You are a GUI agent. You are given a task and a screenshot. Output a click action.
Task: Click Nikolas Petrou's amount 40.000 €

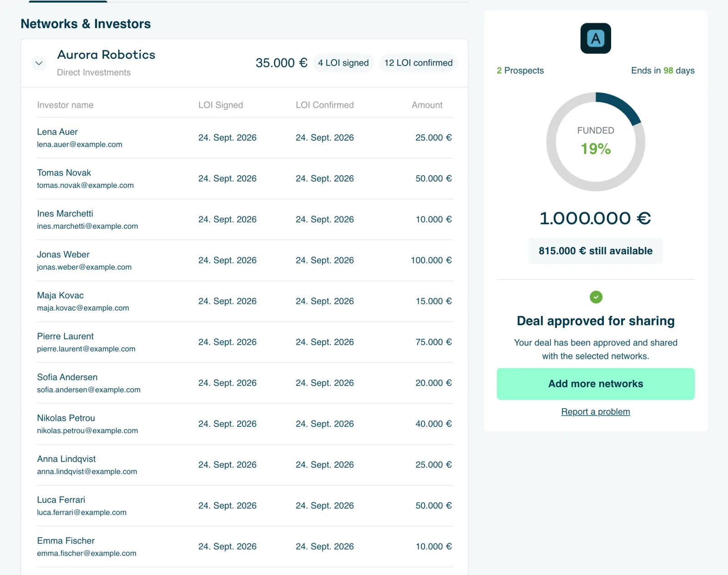click(434, 424)
